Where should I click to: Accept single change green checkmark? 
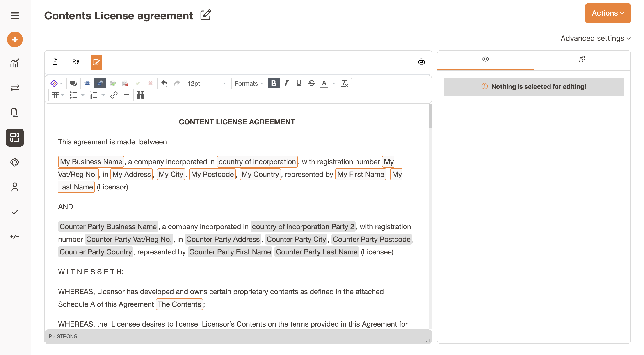pyautogui.click(x=138, y=83)
